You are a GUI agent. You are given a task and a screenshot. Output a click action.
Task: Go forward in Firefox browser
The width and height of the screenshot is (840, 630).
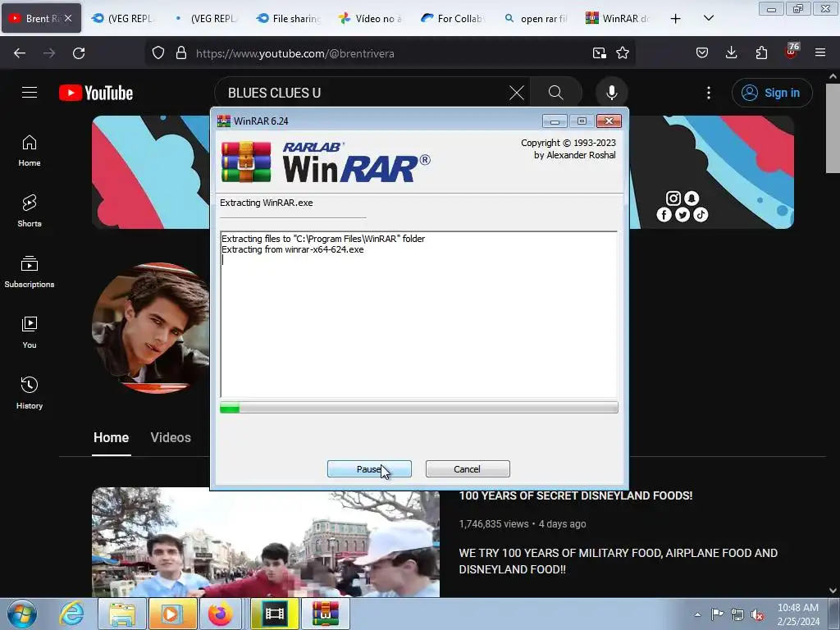(x=49, y=53)
